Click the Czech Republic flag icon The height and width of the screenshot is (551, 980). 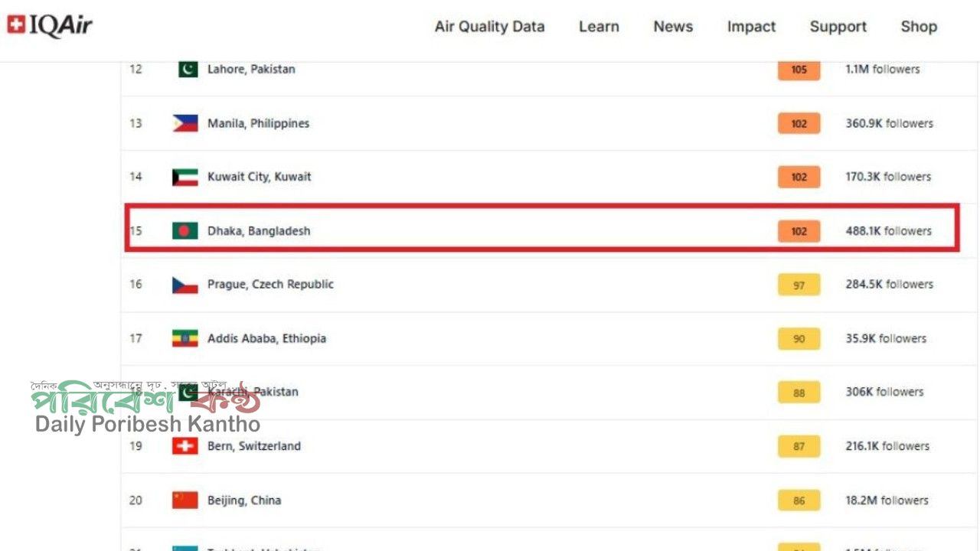185,285
